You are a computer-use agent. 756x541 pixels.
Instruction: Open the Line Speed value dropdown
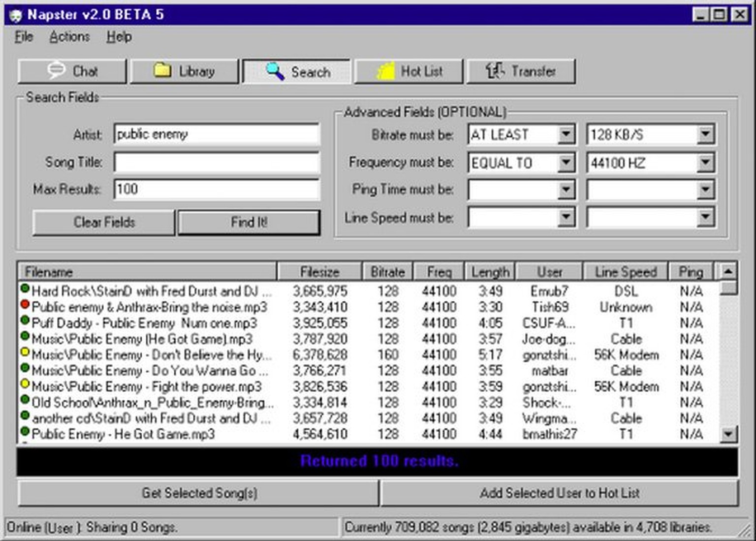point(705,217)
